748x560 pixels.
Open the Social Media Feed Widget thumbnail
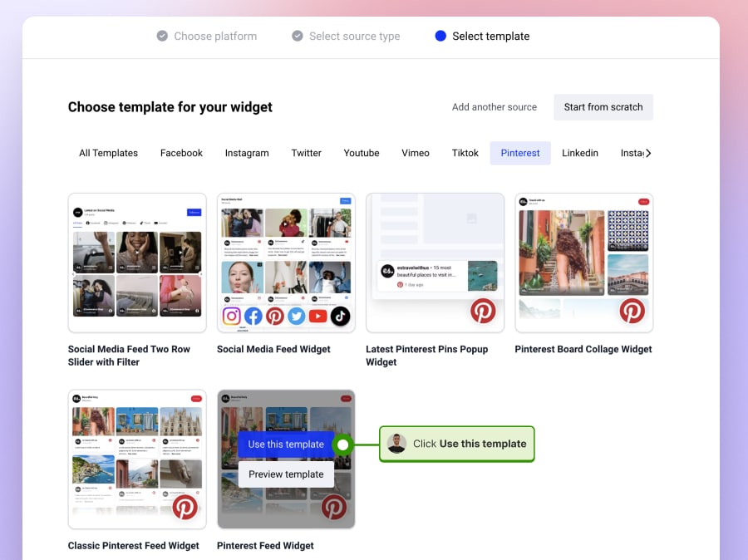(286, 263)
